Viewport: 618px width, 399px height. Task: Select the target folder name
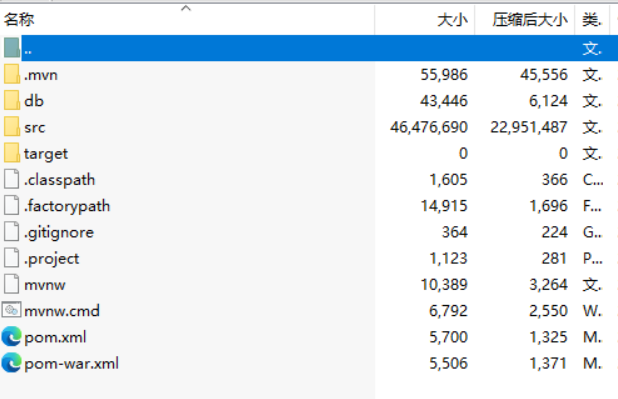pyautogui.click(x=46, y=154)
